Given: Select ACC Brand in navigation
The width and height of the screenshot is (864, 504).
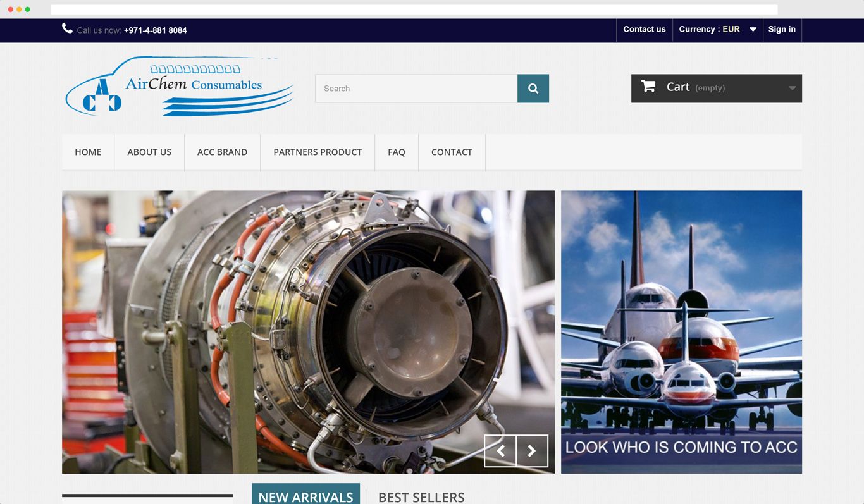Looking at the screenshot, I should click(x=222, y=152).
